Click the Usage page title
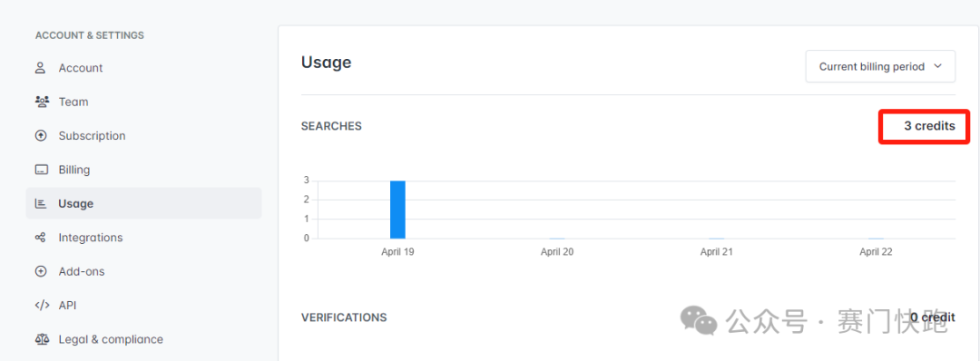 (327, 63)
